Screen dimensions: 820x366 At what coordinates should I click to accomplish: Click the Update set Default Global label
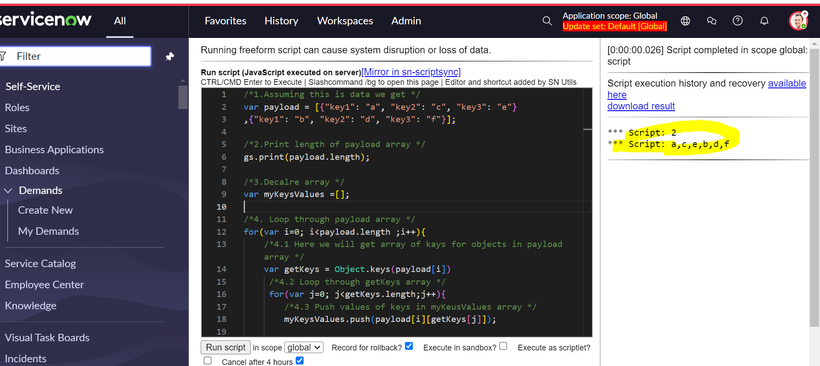[615, 26]
